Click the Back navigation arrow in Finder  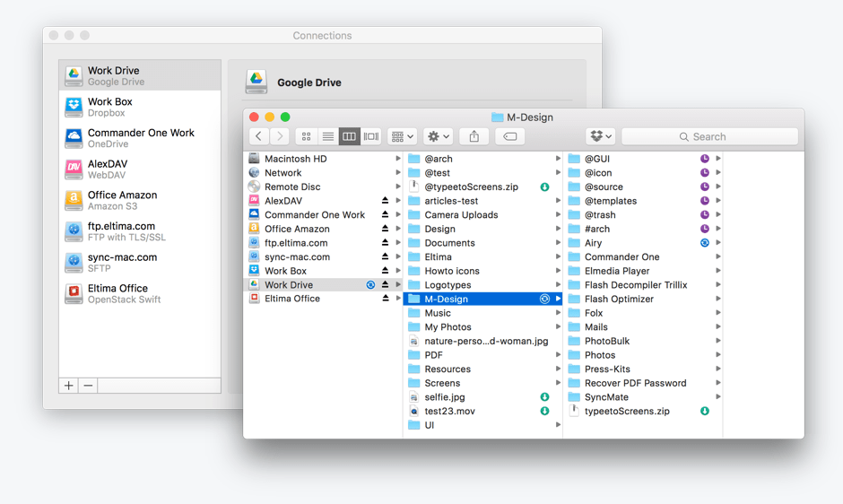coord(258,136)
